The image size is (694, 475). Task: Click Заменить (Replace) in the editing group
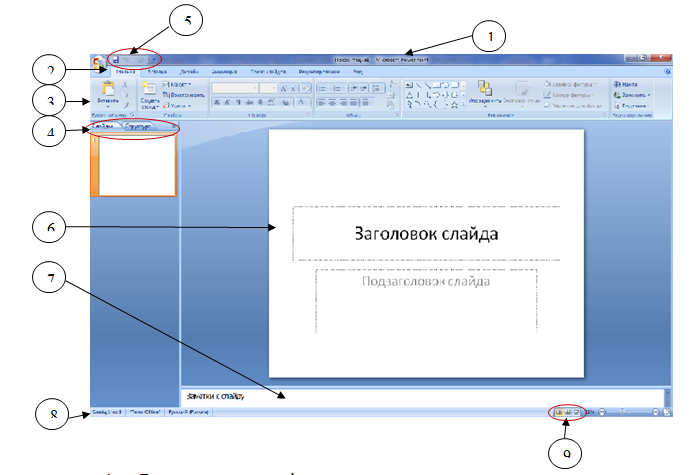(633, 95)
